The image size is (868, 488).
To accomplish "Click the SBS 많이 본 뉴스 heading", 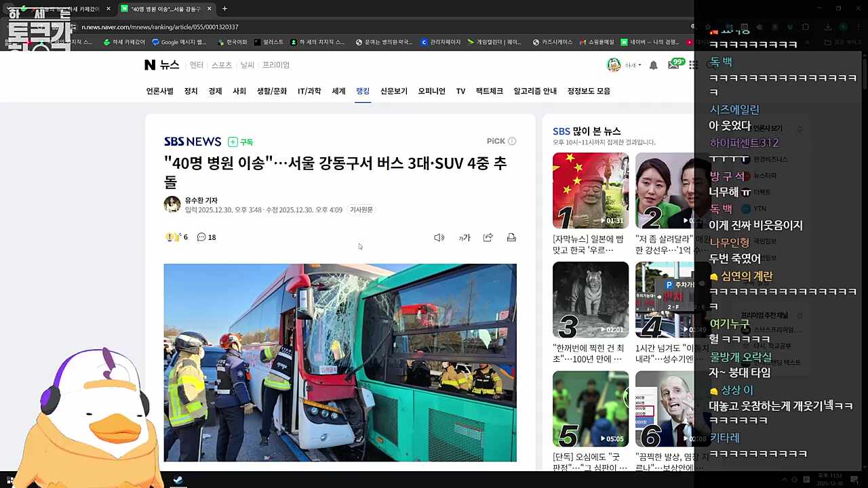I will [587, 131].
